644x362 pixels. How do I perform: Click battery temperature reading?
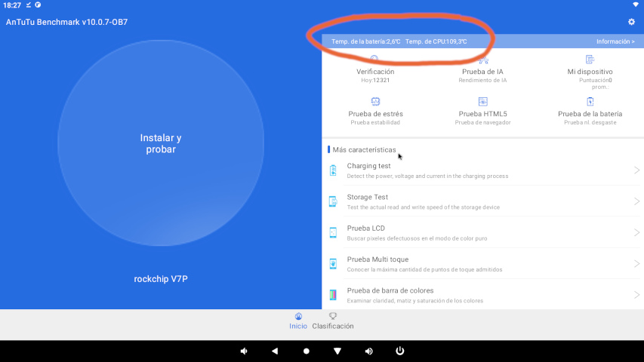click(x=365, y=41)
